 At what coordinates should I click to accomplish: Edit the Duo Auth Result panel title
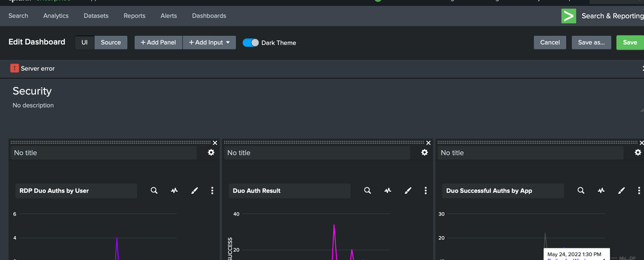tap(289, 190)
